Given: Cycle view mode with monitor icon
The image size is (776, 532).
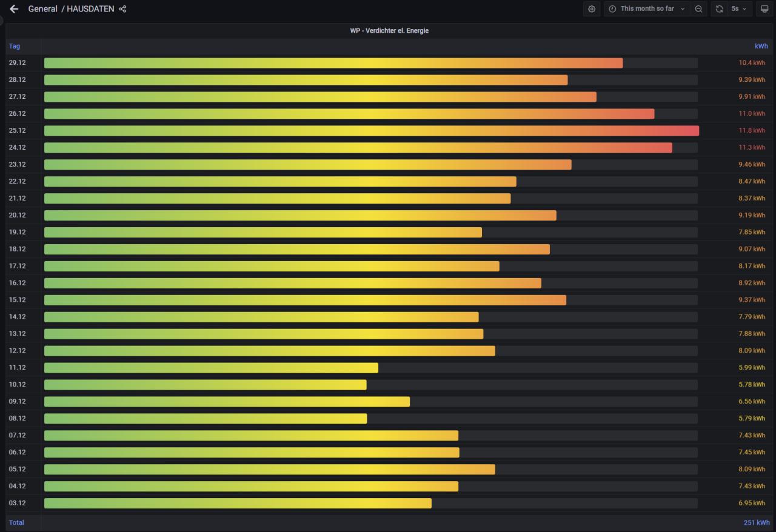Looking at the screenshot, I should coord(764,9).
